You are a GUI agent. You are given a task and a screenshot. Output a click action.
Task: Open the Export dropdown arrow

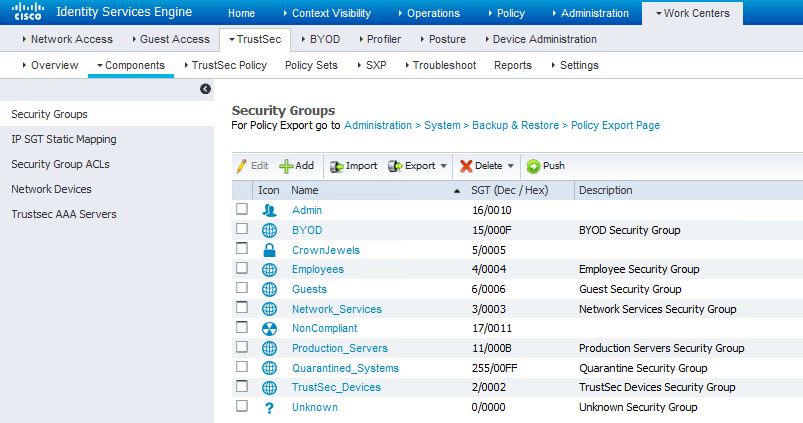coord(443,166)
